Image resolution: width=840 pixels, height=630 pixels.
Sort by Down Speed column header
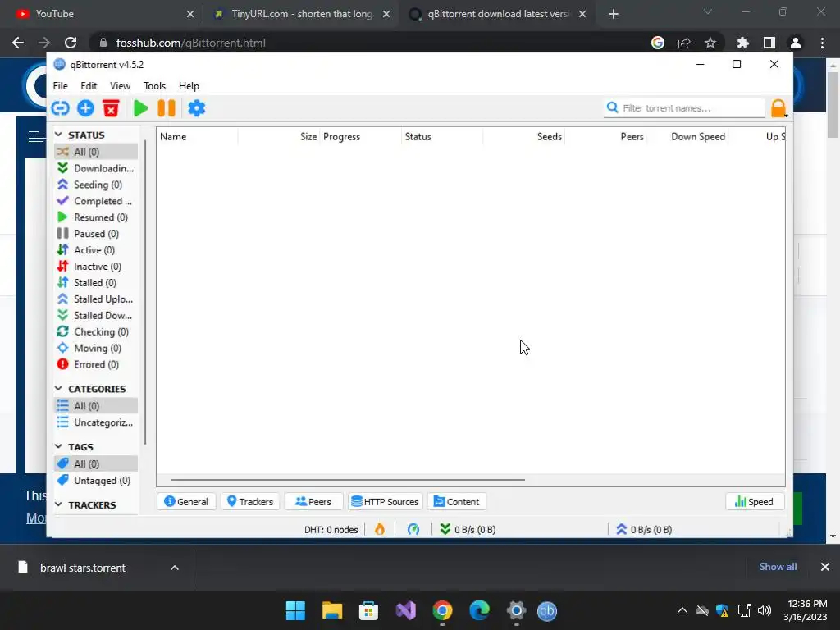click(687, 137)
